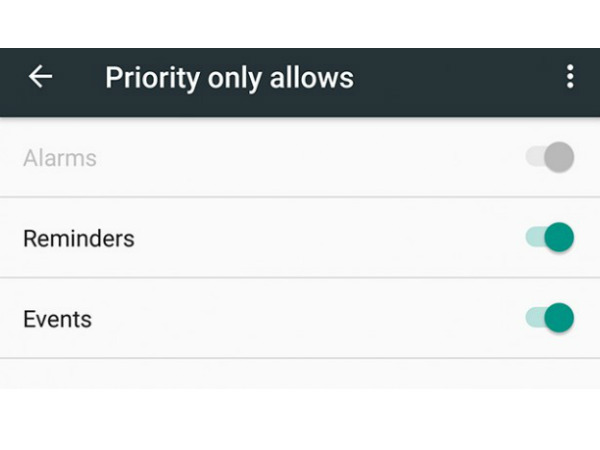This screenshot has width=600, height=450.
Task: Click the "Priority only allows" title
Action: (x=229, y=77)
